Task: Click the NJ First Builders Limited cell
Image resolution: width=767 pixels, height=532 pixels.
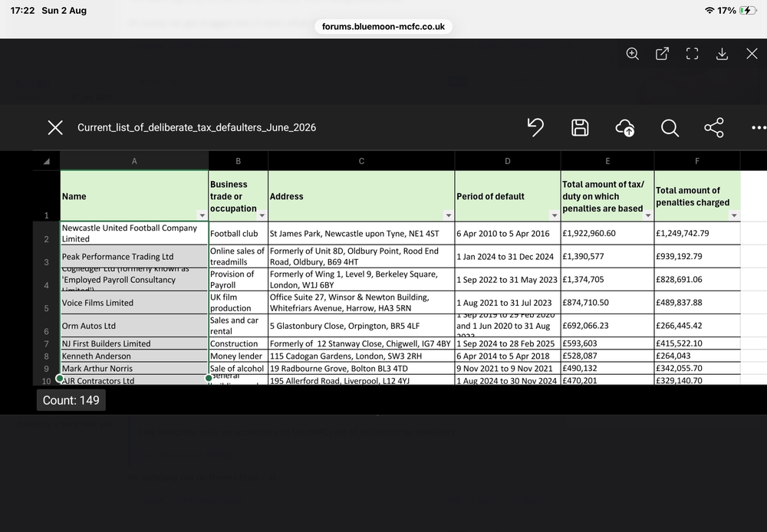Action: 134,343
